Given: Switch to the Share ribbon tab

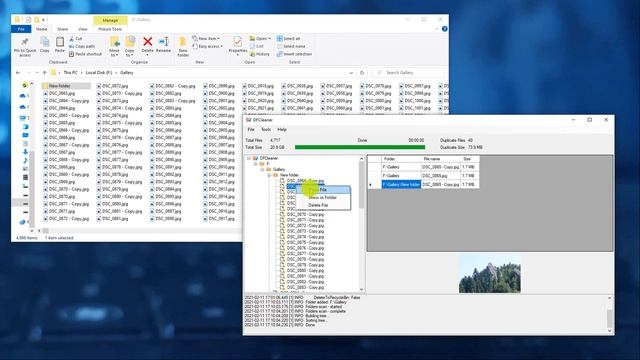Looking at the screenshot, I should point(62,29).
